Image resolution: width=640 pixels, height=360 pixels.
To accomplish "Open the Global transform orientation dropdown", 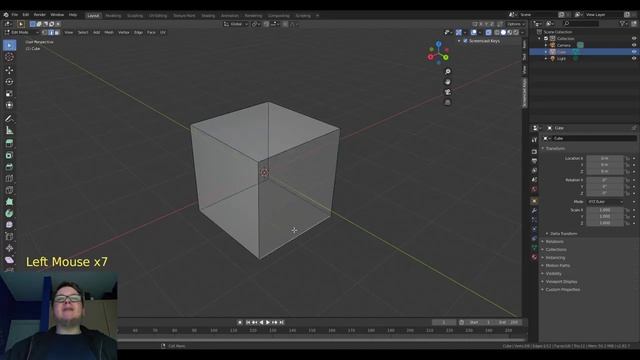I will 236,24.
